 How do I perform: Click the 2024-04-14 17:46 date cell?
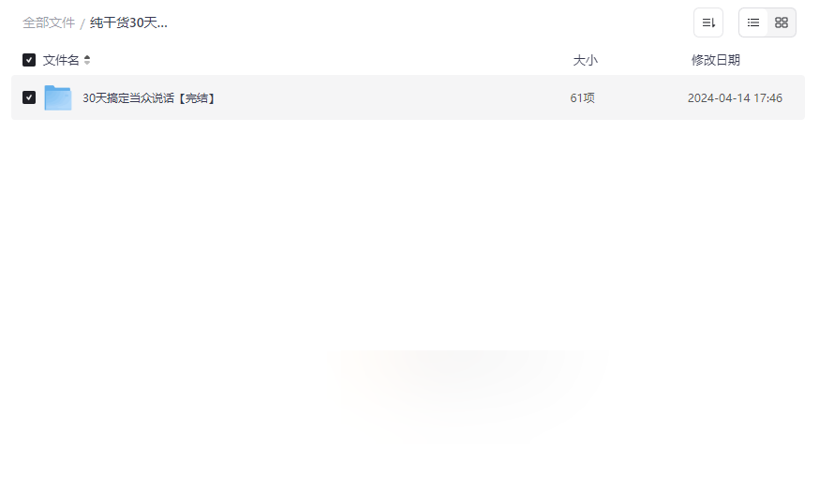pyautogui.click(x=735, y=97)
